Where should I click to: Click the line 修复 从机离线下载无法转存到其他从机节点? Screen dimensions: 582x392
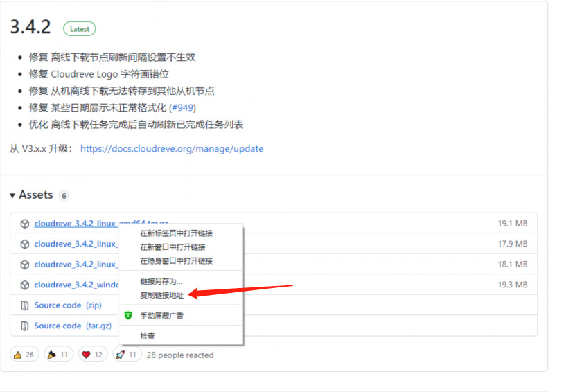[x=122, y=91]
